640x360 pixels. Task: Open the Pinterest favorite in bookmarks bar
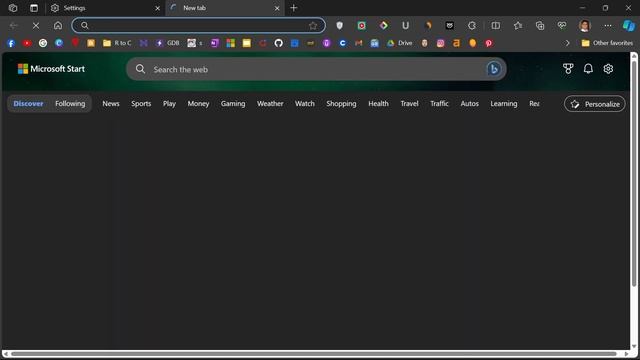point(489,43)
